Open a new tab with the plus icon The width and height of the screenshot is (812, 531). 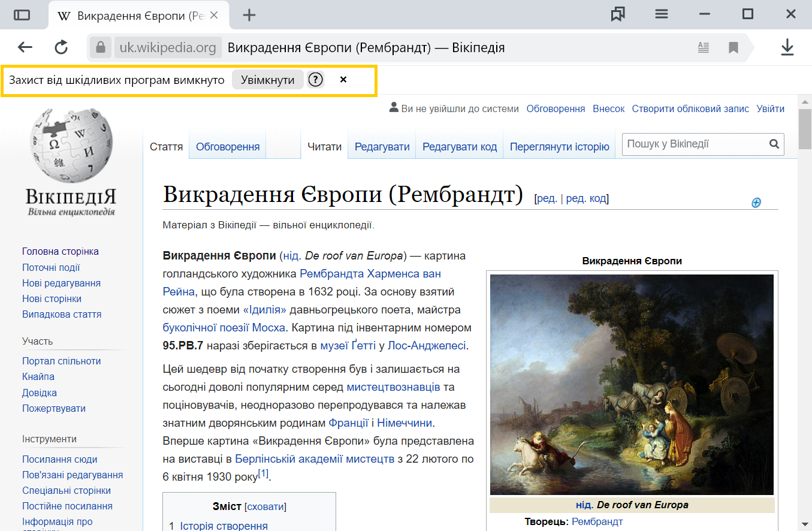point(249,15)
